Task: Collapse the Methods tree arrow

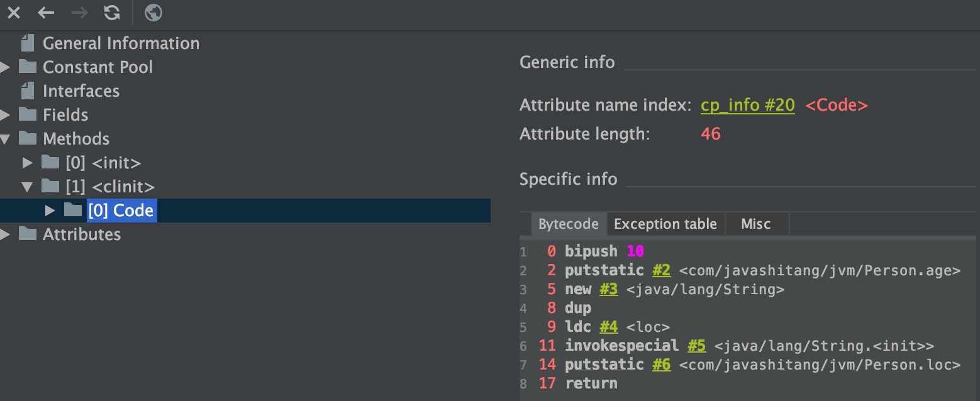Action: 6,139
